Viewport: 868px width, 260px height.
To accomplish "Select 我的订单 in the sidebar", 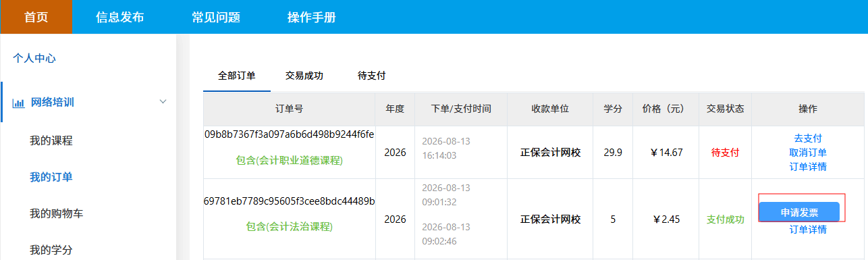I will (x=51, y=178).
